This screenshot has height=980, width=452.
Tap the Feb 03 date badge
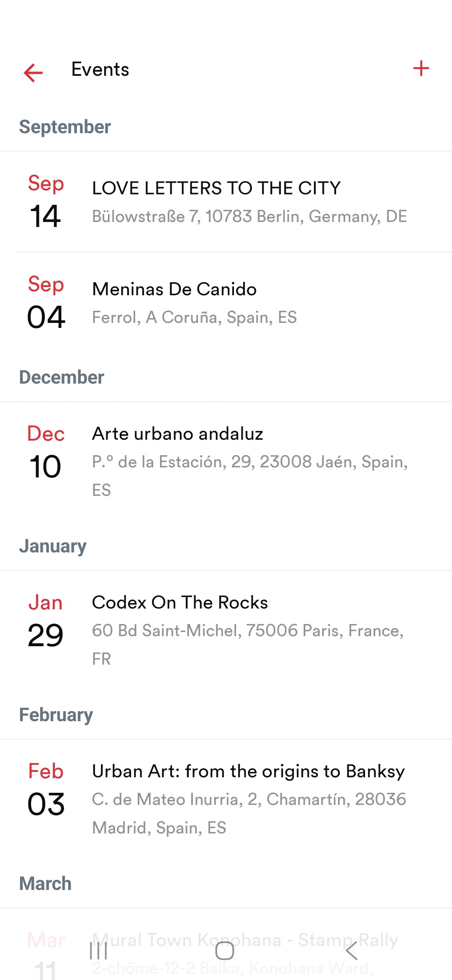tap(46, 790)
